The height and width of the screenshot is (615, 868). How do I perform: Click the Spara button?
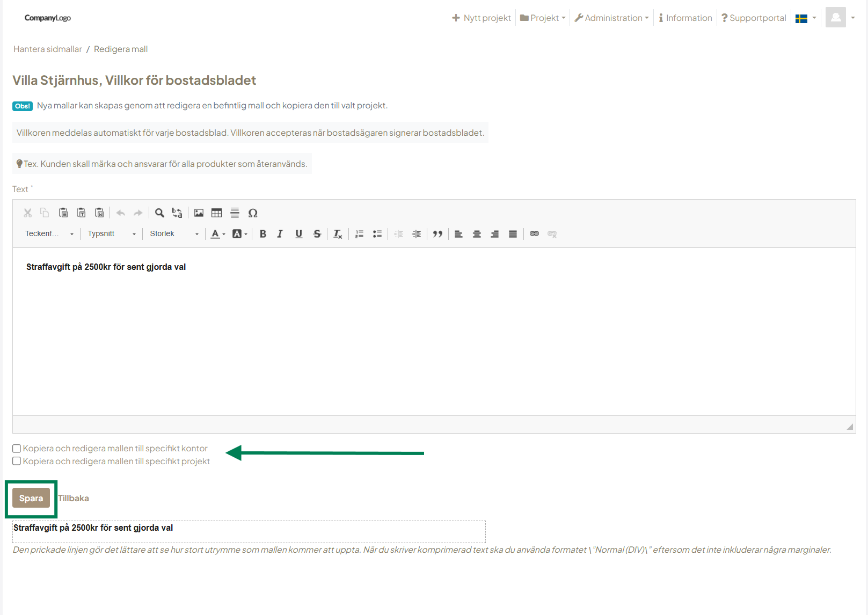[x=31, y=498]
